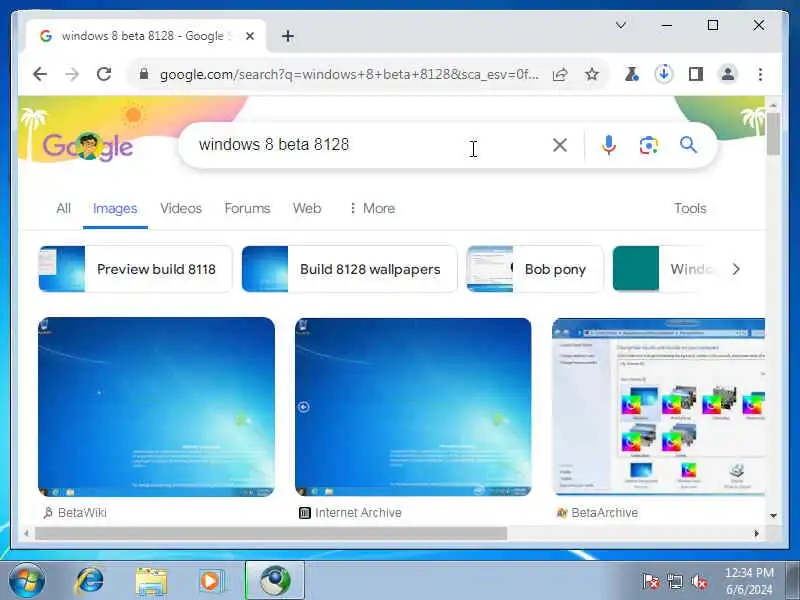The width and height of the screenshot is (800, 600).
Task: Select the Chrome taskbar button
Action: click(x=275, y=581)
